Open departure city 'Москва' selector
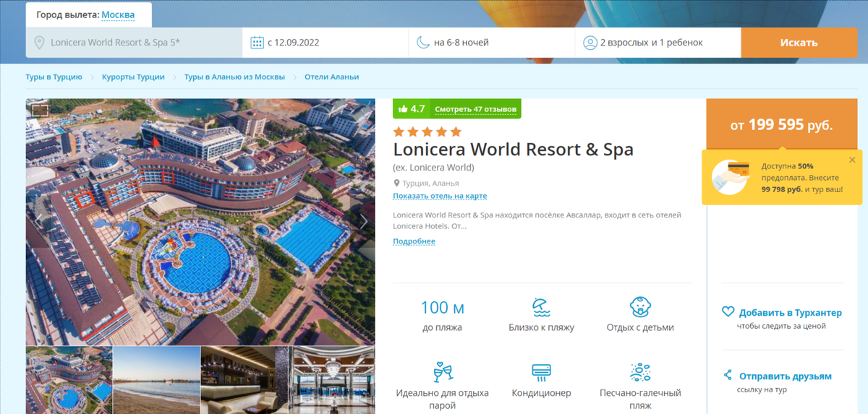 (x=118, y=14)
